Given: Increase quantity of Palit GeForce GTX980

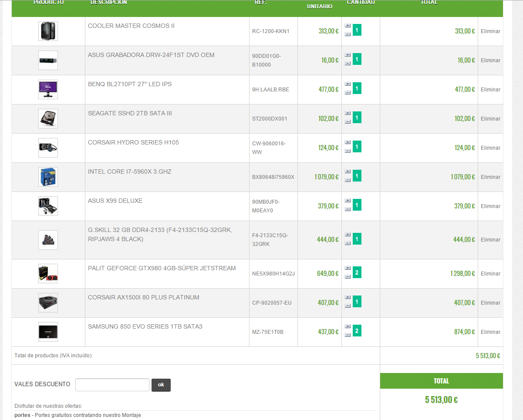Looking at the screenshot, I should [348, 268].
